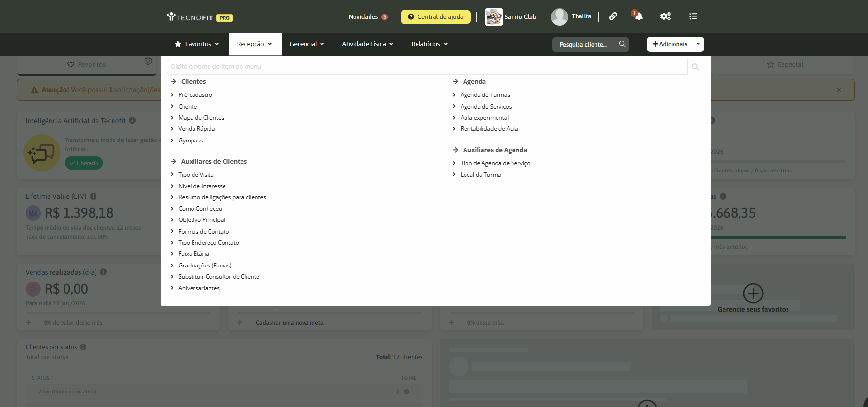Click the Tecnofit PRO logo
The height and width of the screenshot is (407, 868).
point(200,17)
